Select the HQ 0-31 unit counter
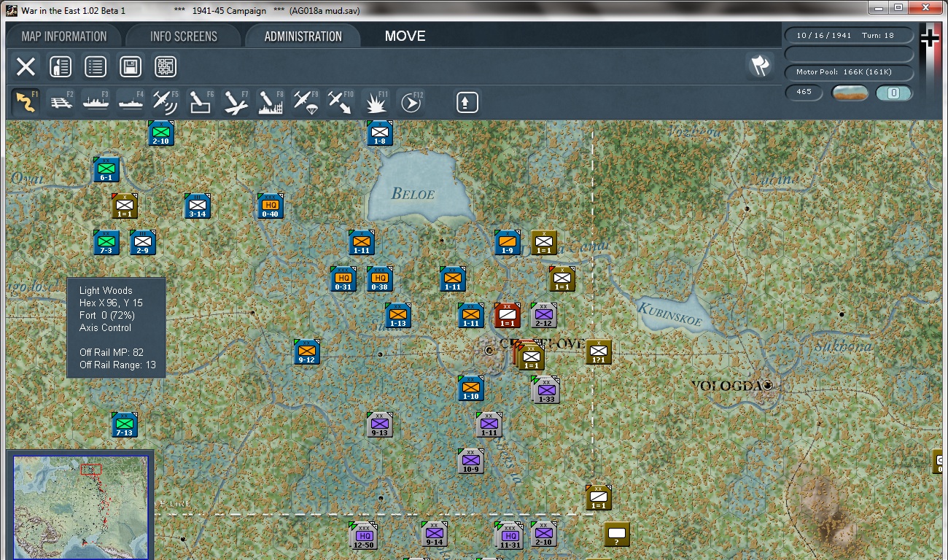 click(343, 279)
